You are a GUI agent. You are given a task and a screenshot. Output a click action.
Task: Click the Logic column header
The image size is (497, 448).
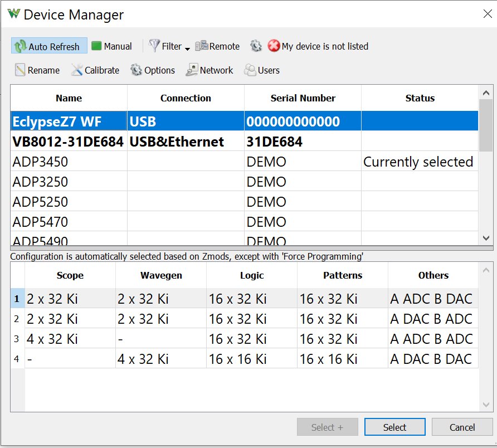pyautogui.click(x=252, y=275)
